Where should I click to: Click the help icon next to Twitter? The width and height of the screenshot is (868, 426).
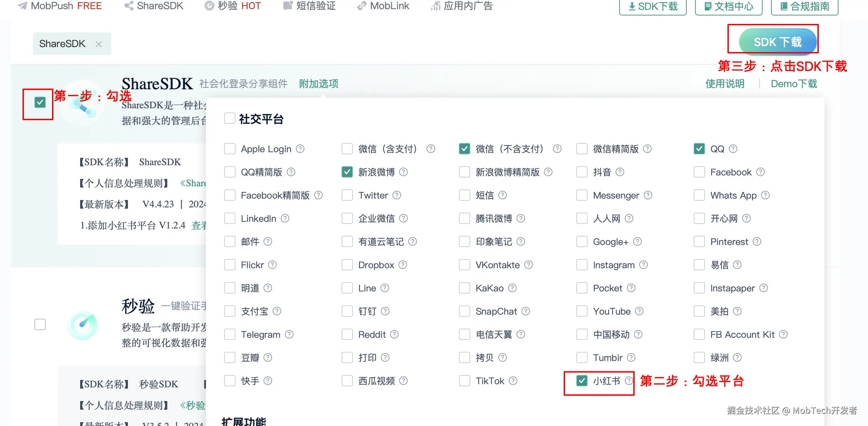(x=396, y=195)
